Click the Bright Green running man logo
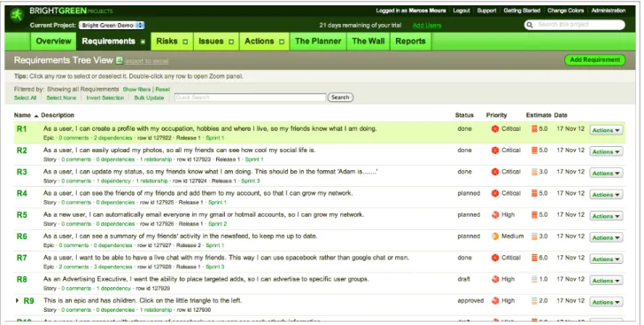The height and width of the screenshot is (325, 644). pyautogui.click(x=17, y=15)
